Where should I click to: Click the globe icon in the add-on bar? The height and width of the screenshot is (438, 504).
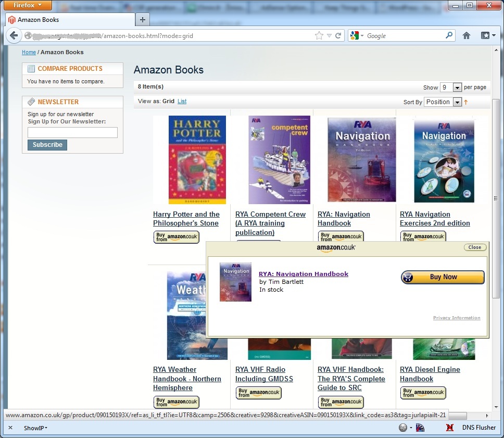(x=403, y=428)
